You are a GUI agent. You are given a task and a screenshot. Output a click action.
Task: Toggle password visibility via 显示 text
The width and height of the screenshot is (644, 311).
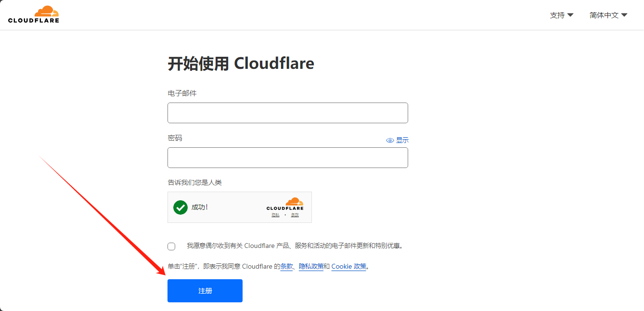(x=402, y=141)
